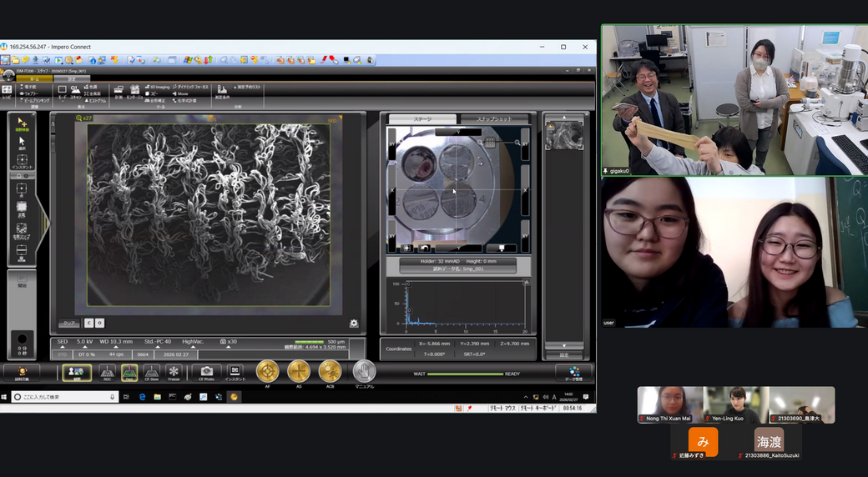Toggle the Freeze snowflake button
Screen dimensions: 868x477
[174, 372]
